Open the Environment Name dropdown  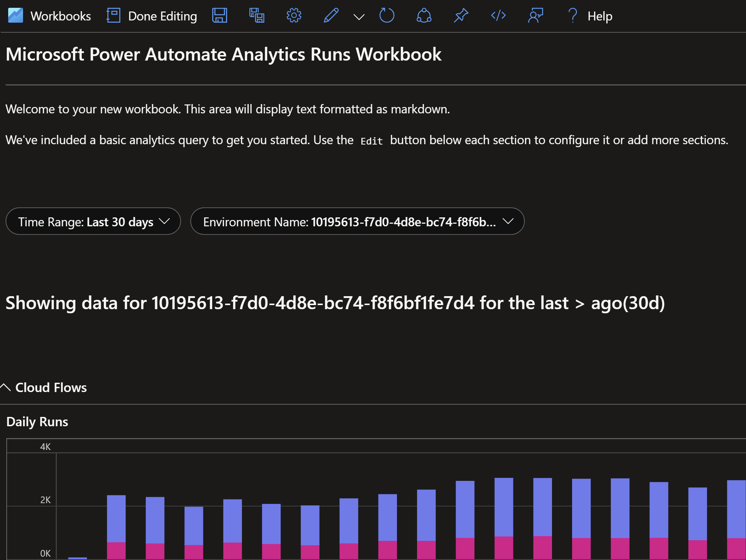point(357,221)
